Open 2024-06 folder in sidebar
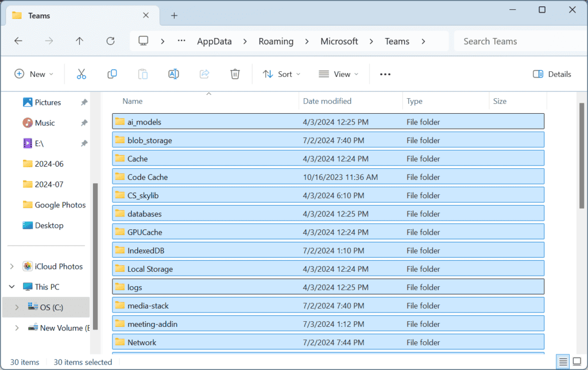This screenshot has width=588, height=370. point(49,164)
